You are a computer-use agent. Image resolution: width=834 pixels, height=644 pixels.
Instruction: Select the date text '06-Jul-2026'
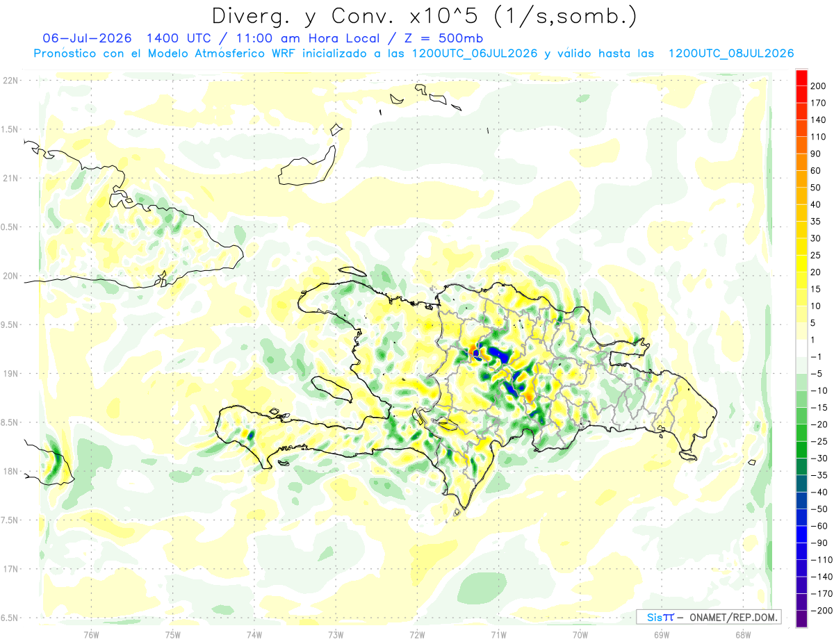pyautogui.click(x=88, y=38)
